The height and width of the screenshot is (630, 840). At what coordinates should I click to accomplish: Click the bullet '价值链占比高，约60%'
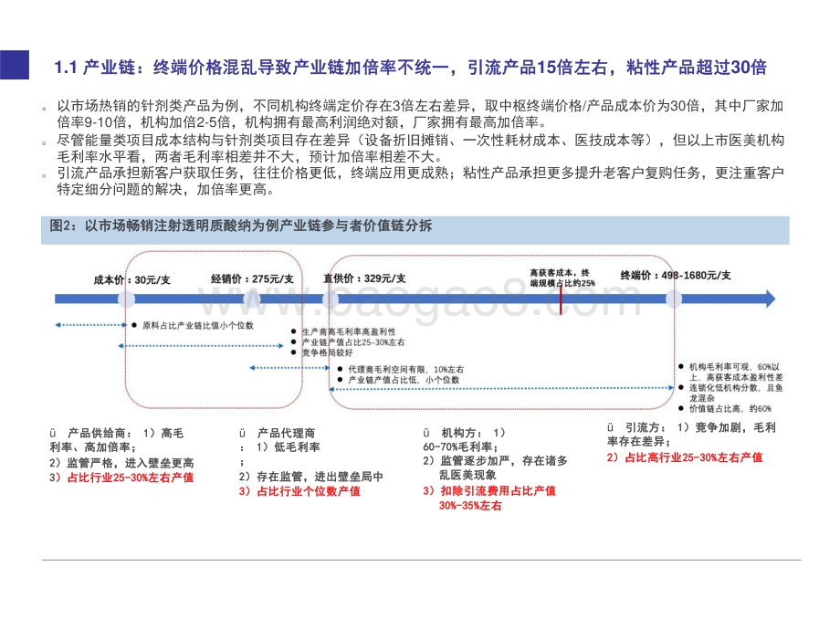[730, 409]
